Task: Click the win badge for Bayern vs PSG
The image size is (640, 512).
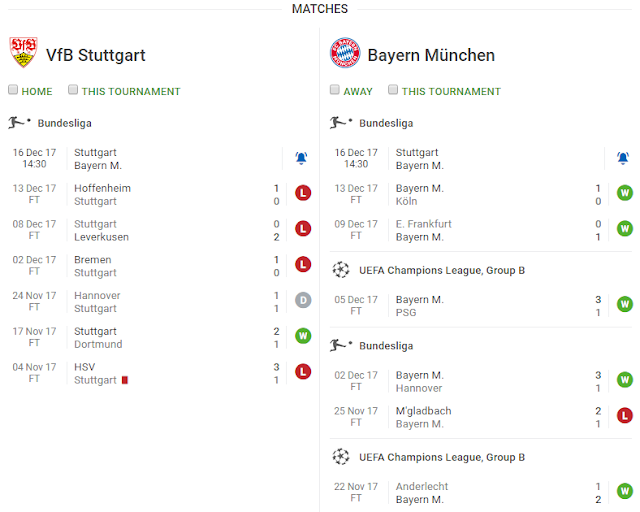Action: pos(624,304)
